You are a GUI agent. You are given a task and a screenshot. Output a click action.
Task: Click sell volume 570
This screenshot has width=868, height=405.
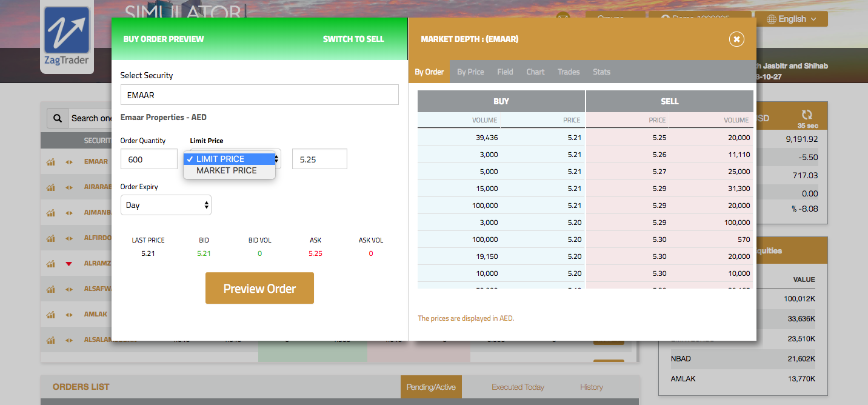744,239
